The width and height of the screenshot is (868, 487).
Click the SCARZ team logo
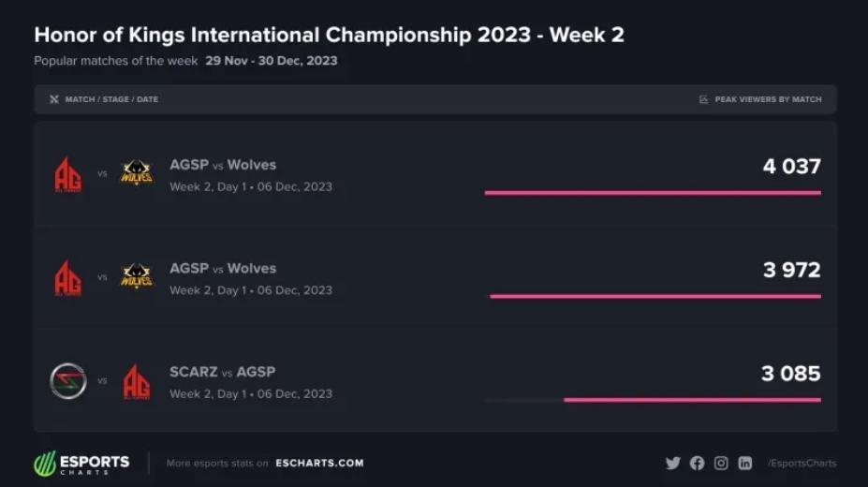click(x=68, y=381)
